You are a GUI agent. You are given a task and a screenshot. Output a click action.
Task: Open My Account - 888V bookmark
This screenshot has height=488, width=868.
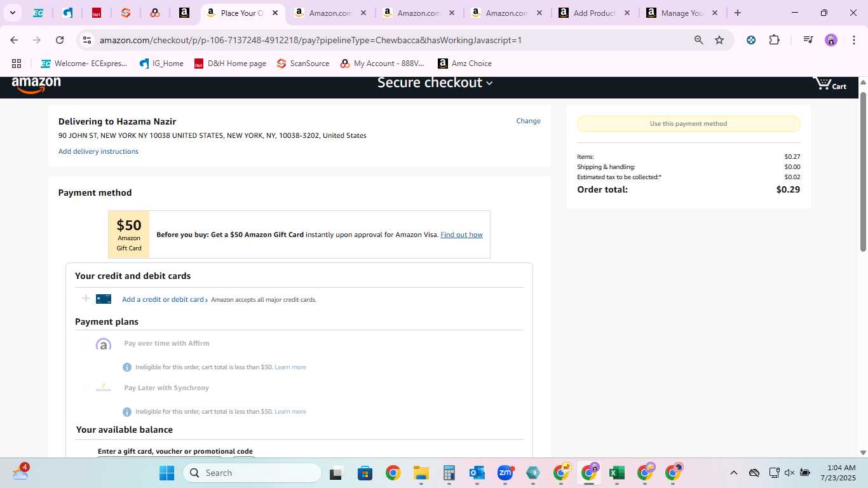click(x=383, y=64)
